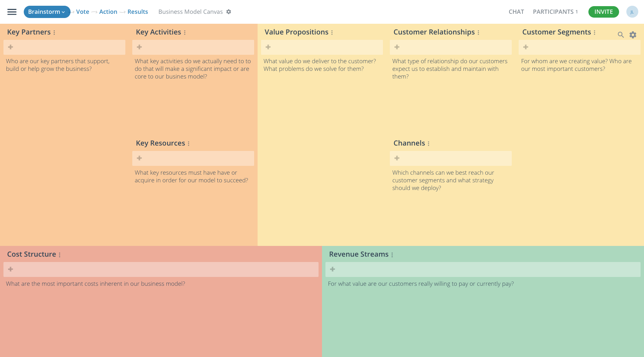The image size is (644, 357).
Task: Open the Value Propositions options menu
Action: [x=332, y=32]
